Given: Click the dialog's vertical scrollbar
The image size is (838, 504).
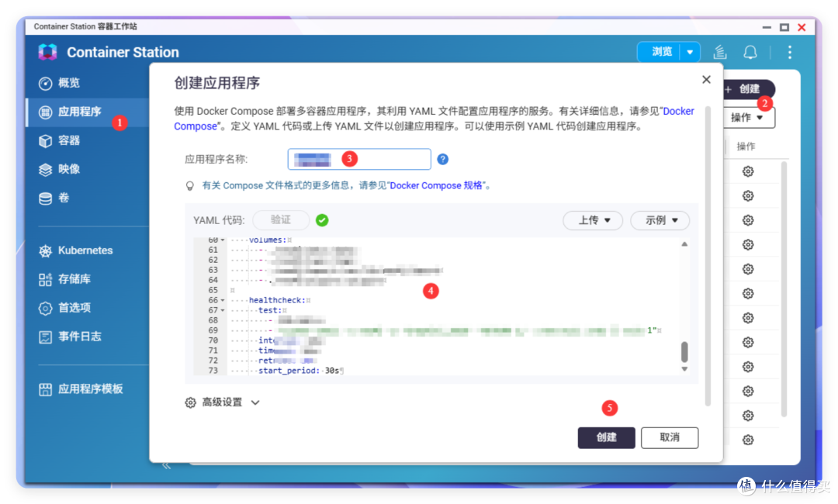Looking at the screenshot, I should click(x=708, y=257).
